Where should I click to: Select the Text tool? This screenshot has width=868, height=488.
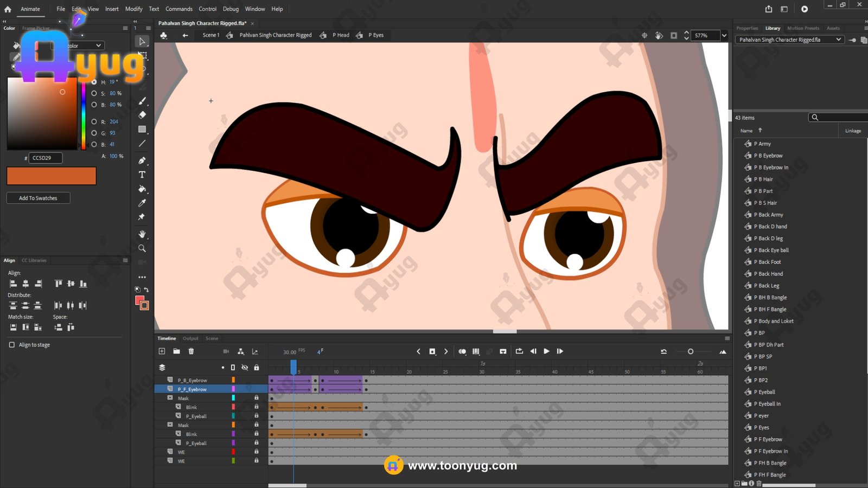coord(142,175)
